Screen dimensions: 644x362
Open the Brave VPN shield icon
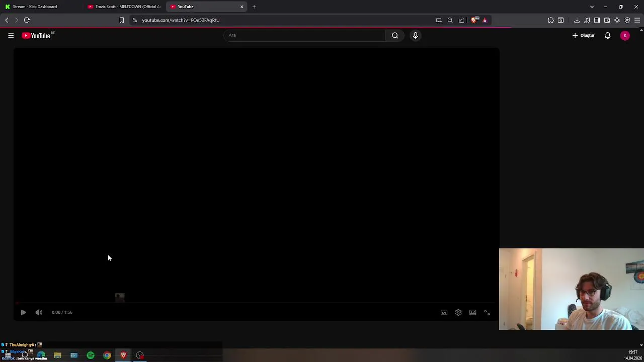pos(627,20)
